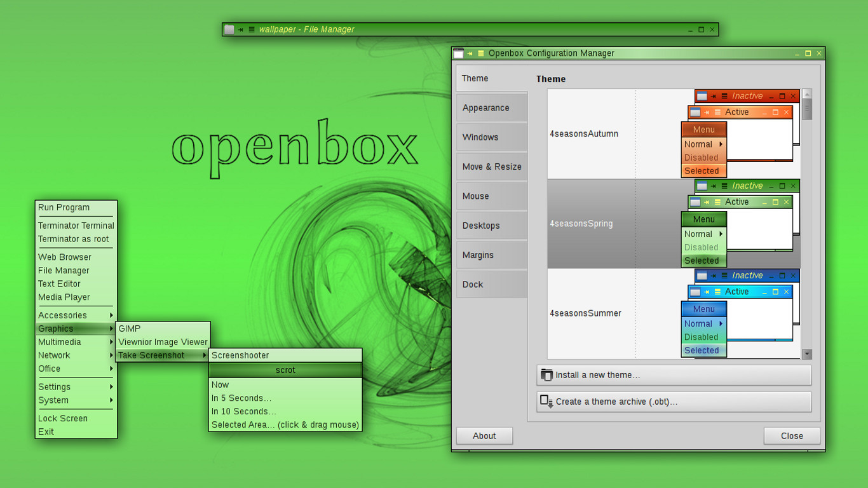
Task: Click the About button
Action: click(x=484, y=436)
